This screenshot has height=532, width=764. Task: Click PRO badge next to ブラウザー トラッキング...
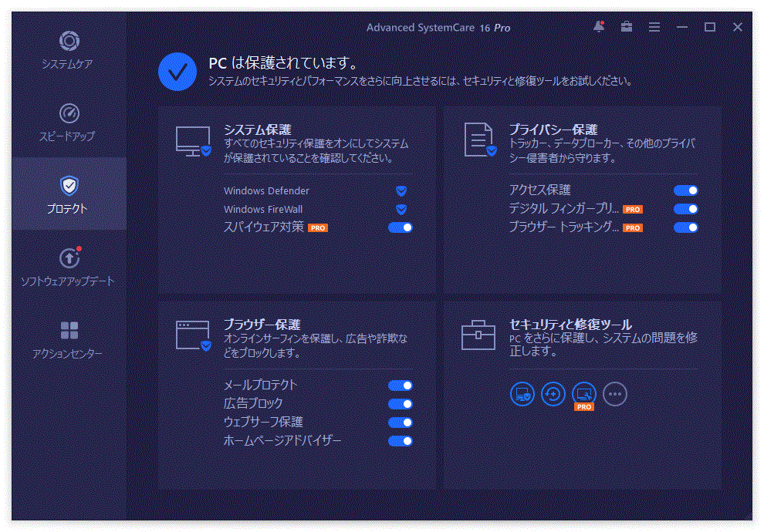point(633,227)
